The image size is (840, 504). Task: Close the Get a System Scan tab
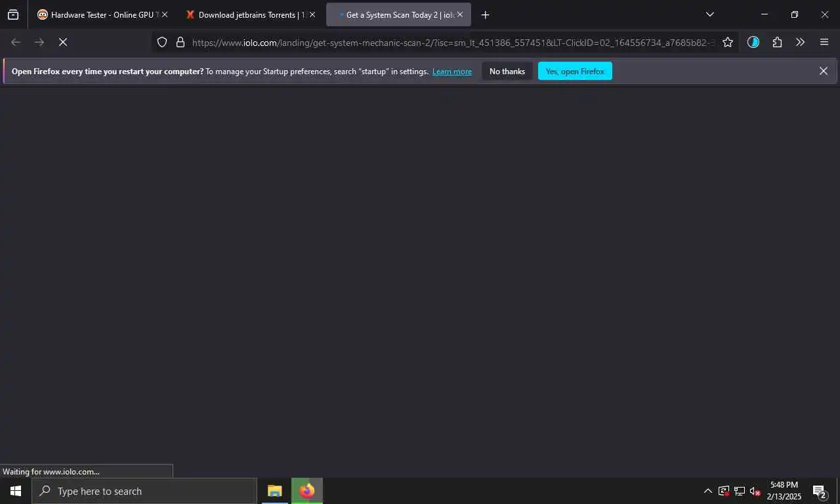[460, 14]
